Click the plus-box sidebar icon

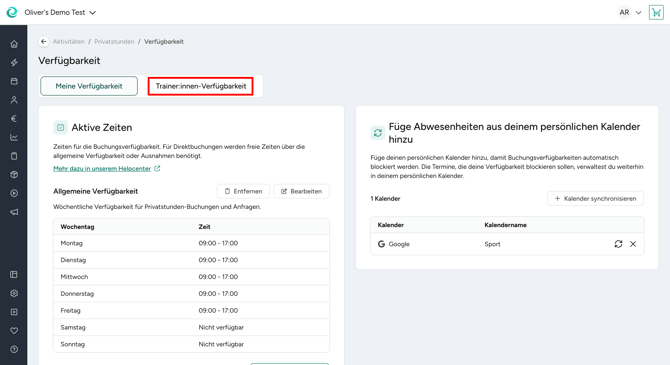coord(14,312)
